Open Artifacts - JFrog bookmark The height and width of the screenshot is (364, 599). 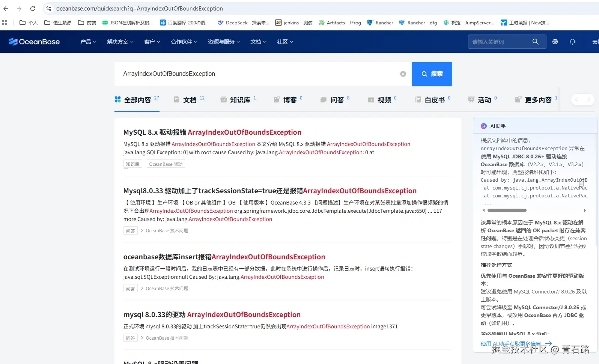[340, 23]
